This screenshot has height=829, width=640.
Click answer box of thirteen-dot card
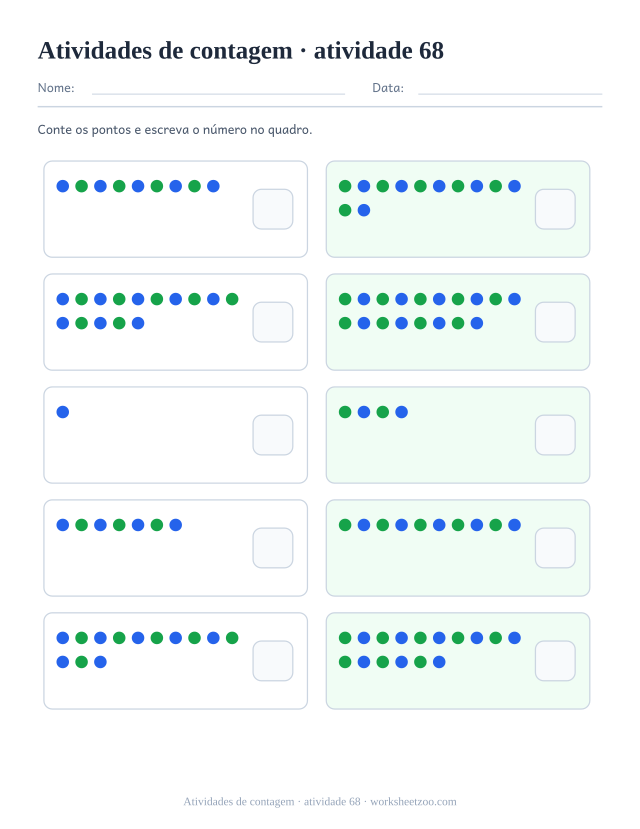(x=273, y=661)
